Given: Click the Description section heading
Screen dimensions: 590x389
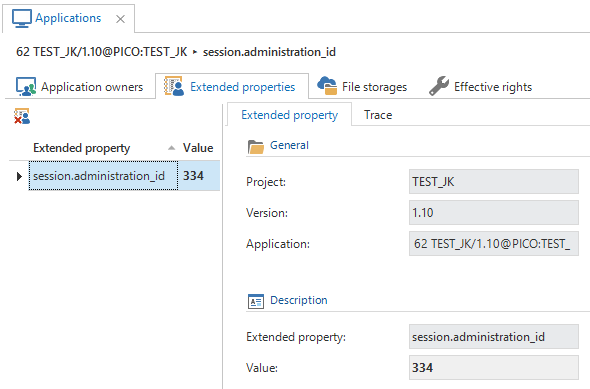Looking at the screenshot, I should point(299,300).
